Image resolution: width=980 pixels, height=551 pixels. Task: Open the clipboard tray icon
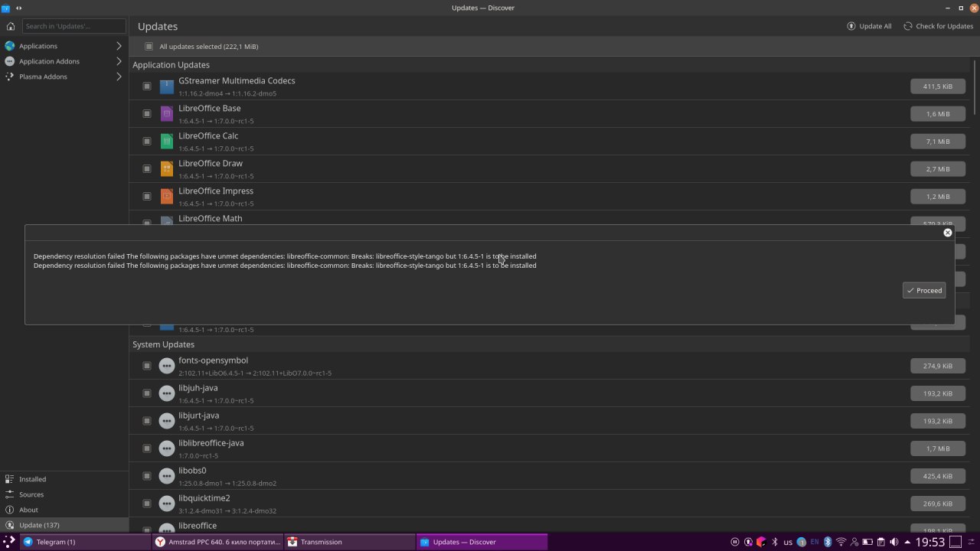880,542
